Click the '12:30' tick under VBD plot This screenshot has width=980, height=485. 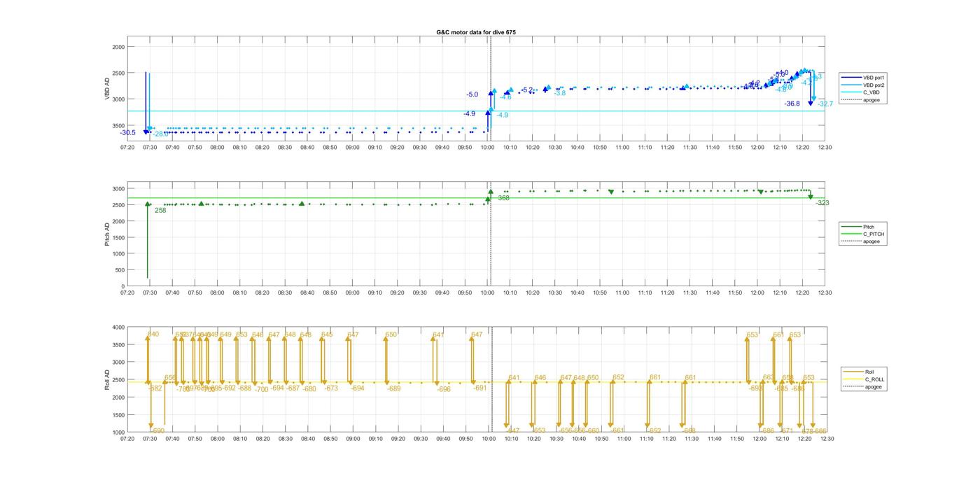click(825, 148)
